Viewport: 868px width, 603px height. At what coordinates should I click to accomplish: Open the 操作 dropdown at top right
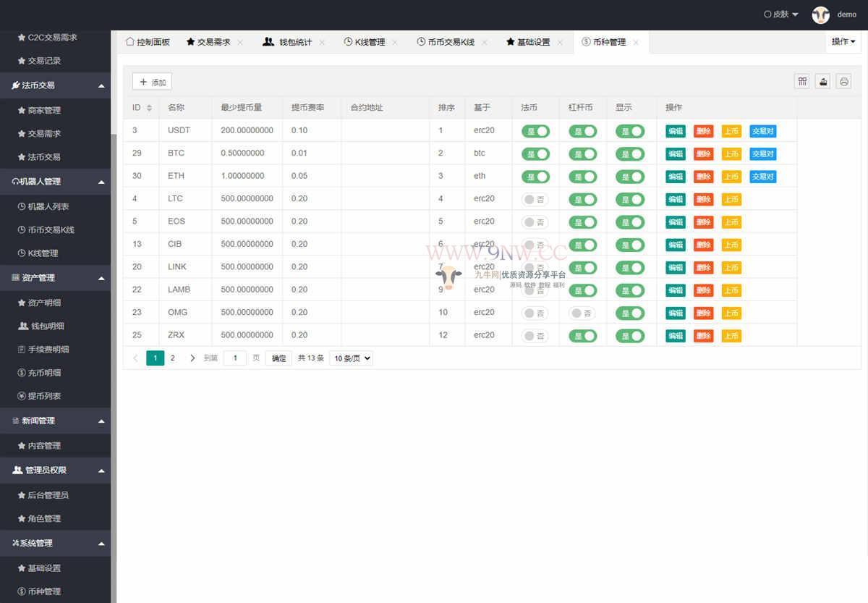click(x=843, y=42)
